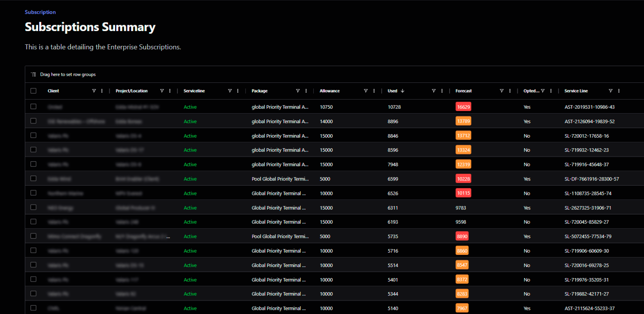The width and height of the screenshot is (644, 314).
Task: Click the Forecast column filter icon
Action: click(x=502, y=91)
